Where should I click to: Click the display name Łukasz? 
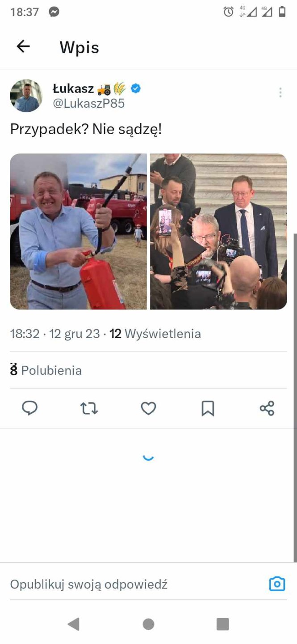(x=73, y=89)
